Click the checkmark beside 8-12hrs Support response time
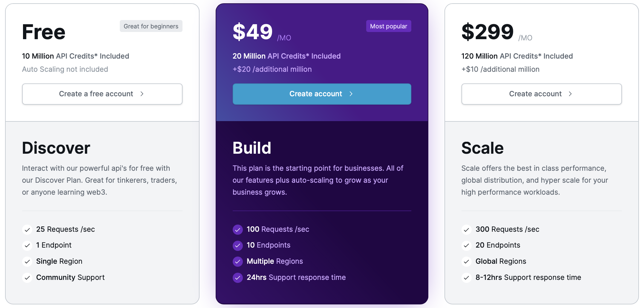This screenshot has height=308, width=644. coord(467,278)
